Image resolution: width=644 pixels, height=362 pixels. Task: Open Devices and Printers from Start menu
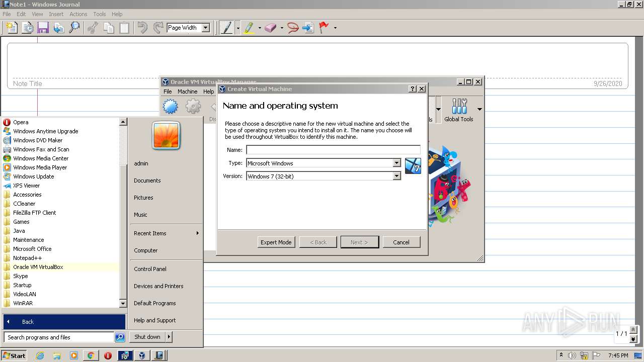158,286
